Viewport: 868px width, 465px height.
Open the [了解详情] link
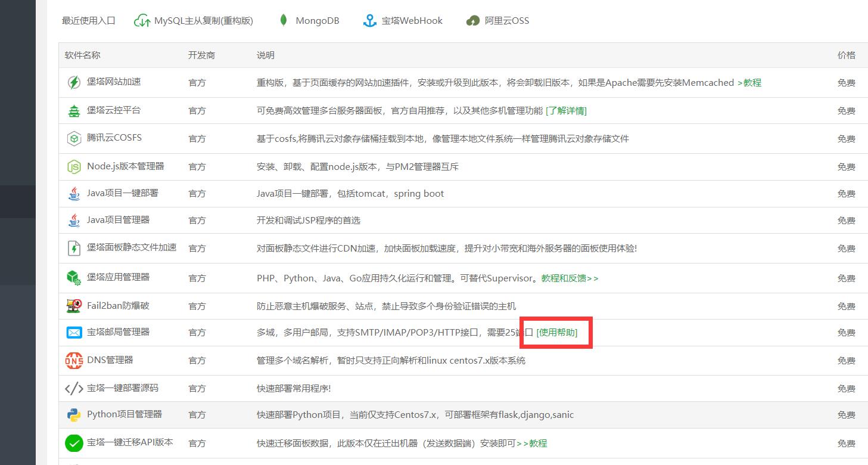point(566,110)
